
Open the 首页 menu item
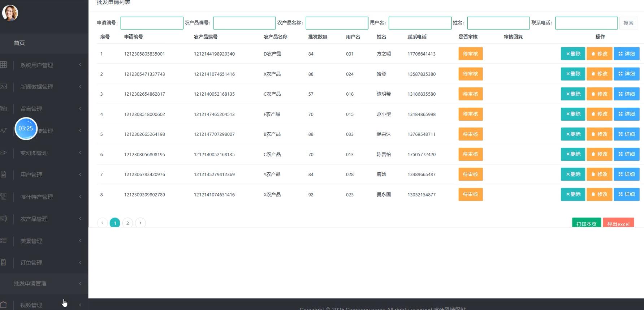point(20,43)
